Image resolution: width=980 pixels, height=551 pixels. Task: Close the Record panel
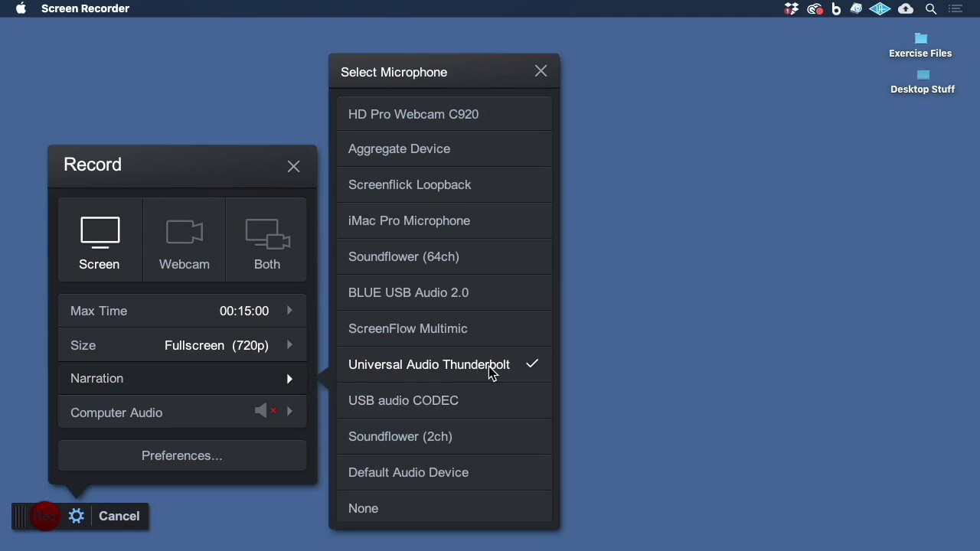coord(294,166)
